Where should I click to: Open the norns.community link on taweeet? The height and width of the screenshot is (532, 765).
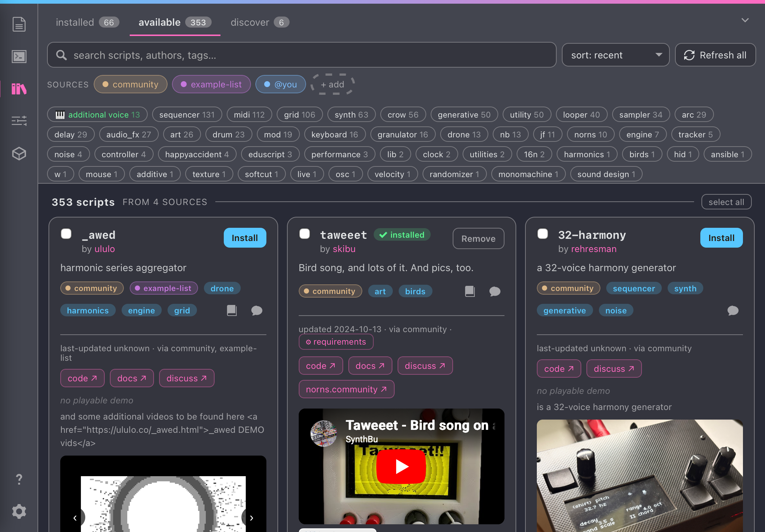[346, 389]
